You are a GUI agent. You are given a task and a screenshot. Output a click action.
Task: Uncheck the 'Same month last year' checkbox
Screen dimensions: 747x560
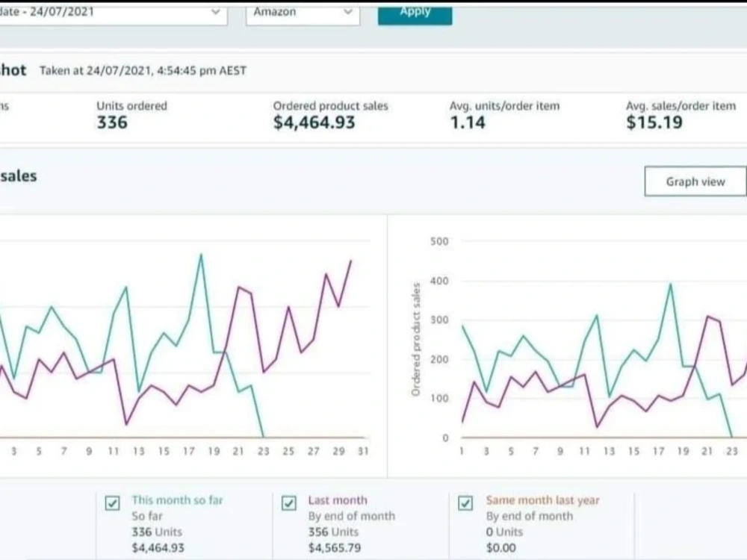pyautogui.click(x=465, y=503)
